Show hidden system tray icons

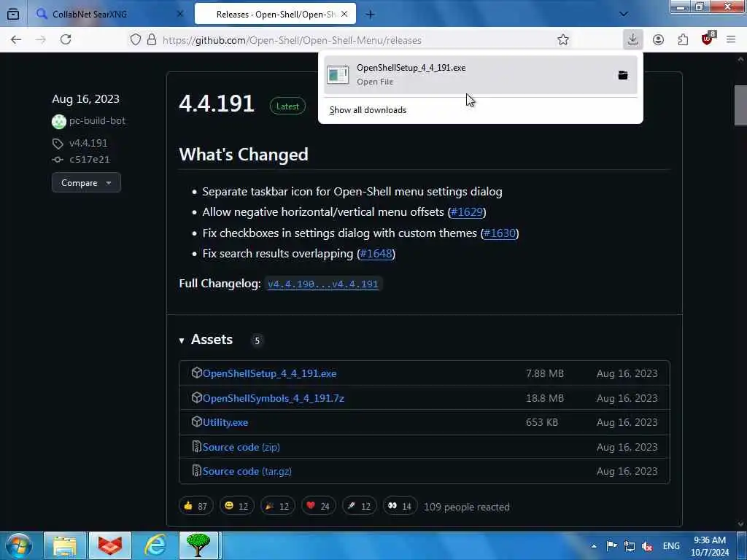594,546
